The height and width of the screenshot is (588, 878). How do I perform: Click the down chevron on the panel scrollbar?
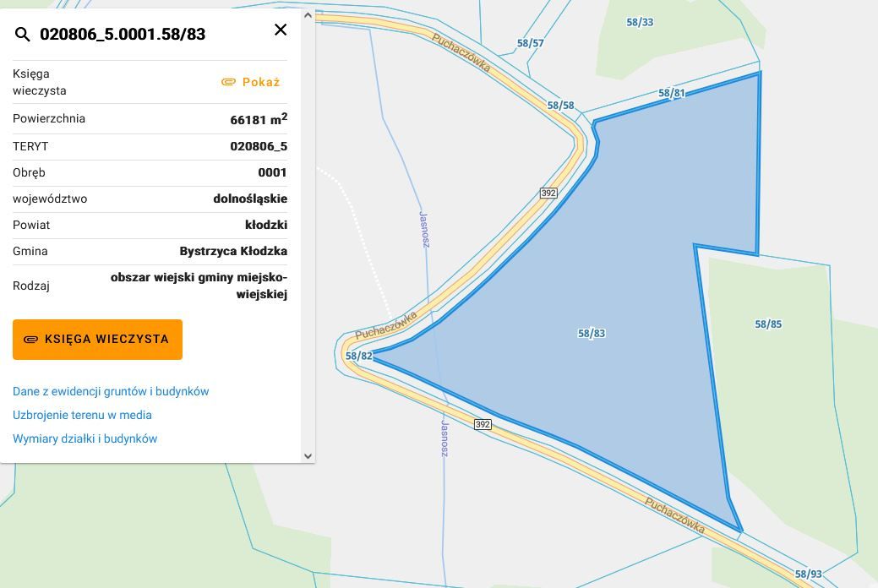pyautogui.click(x=308, y=455)
